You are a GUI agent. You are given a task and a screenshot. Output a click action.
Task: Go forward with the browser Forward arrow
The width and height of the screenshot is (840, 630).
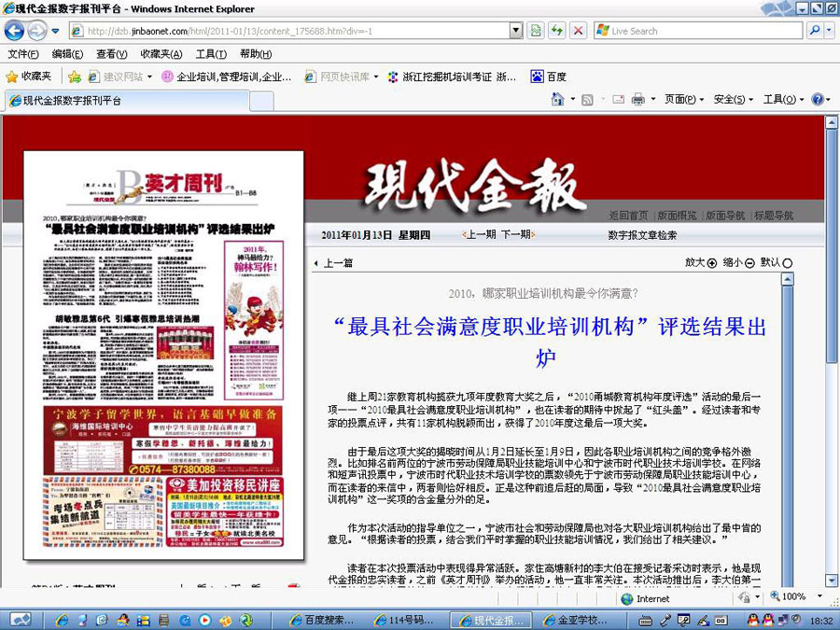point(37,31)
